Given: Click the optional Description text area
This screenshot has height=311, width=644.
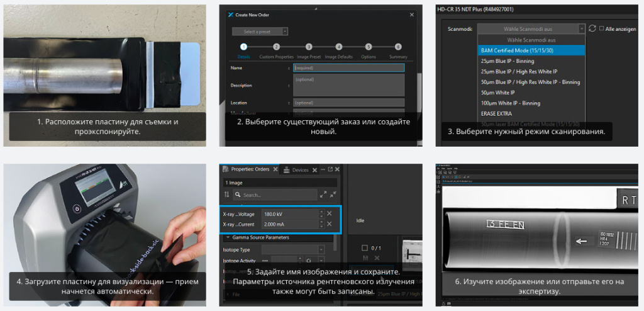Looking at the screenshot, I should (x=348, y=85).
